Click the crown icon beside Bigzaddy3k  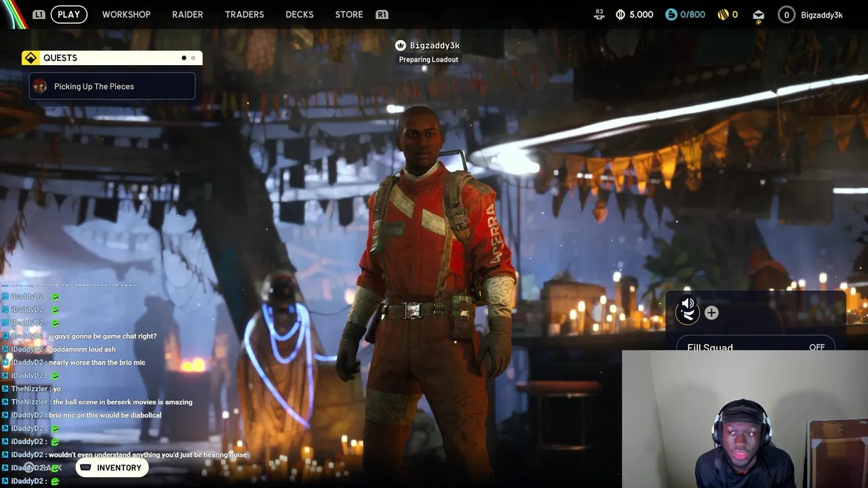[400, 45]
